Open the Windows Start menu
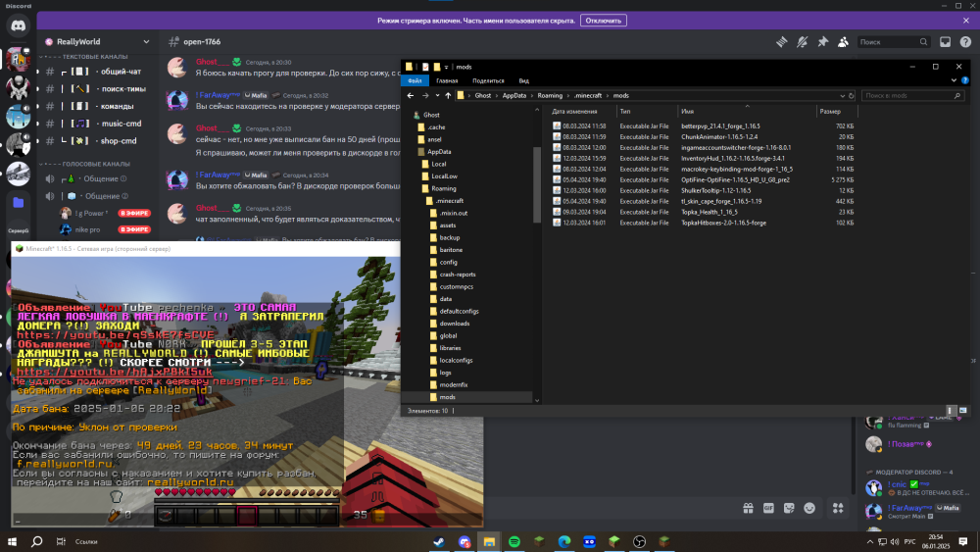 coord(12,541)
